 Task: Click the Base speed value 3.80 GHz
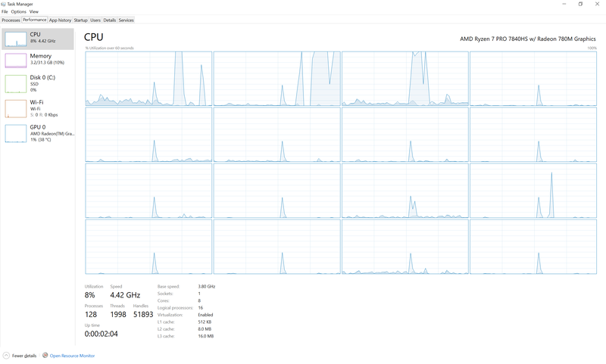(206, 286)
